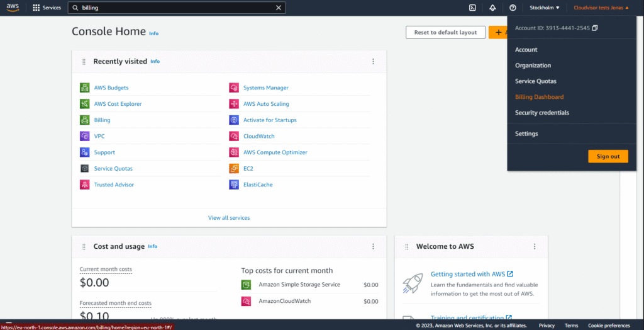Image resolution: width=644 pixels, height=330 pixels.
Task: Open the ElastiCache link
Action: 258,185
